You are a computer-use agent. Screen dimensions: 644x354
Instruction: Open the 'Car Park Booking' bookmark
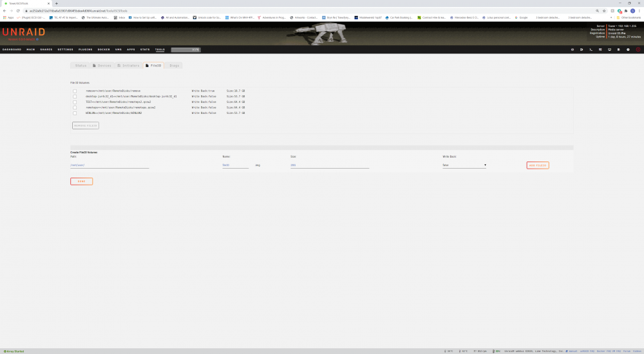click(x=399, y=17)
